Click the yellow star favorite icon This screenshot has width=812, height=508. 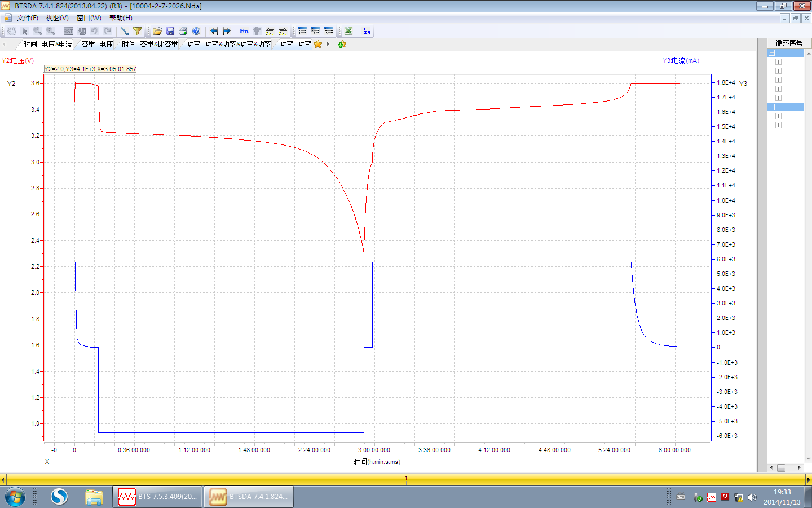point(318,44)
